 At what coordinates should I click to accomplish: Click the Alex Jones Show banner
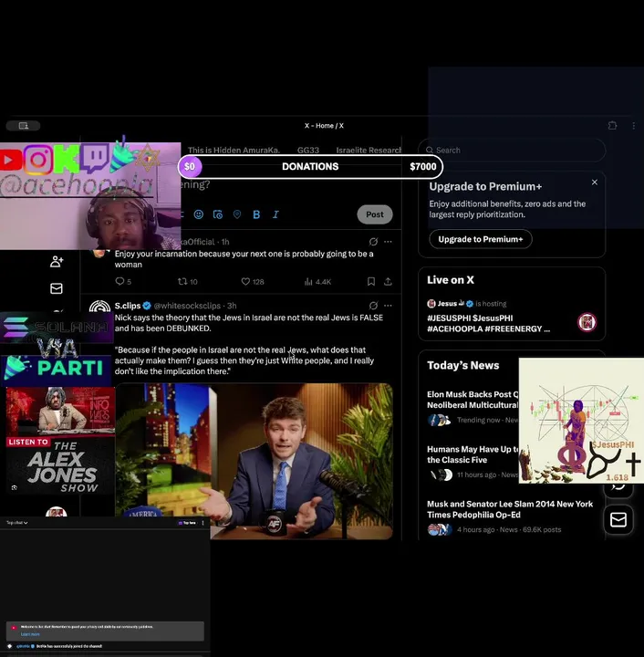point(60,441)
